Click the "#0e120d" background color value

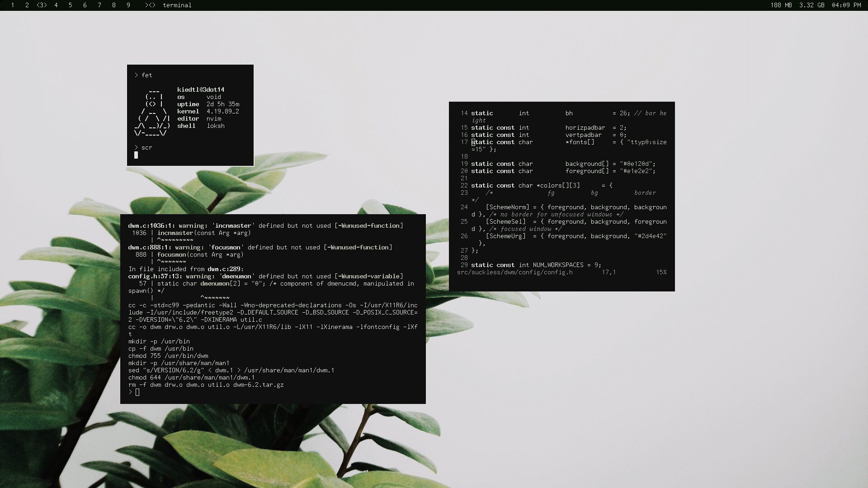point(636,164)
